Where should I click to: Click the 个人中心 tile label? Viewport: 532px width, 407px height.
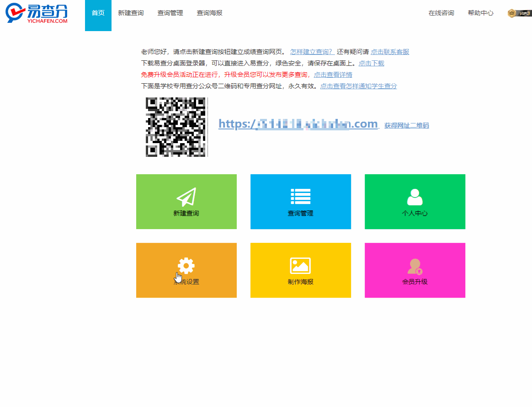pos(415,213)
